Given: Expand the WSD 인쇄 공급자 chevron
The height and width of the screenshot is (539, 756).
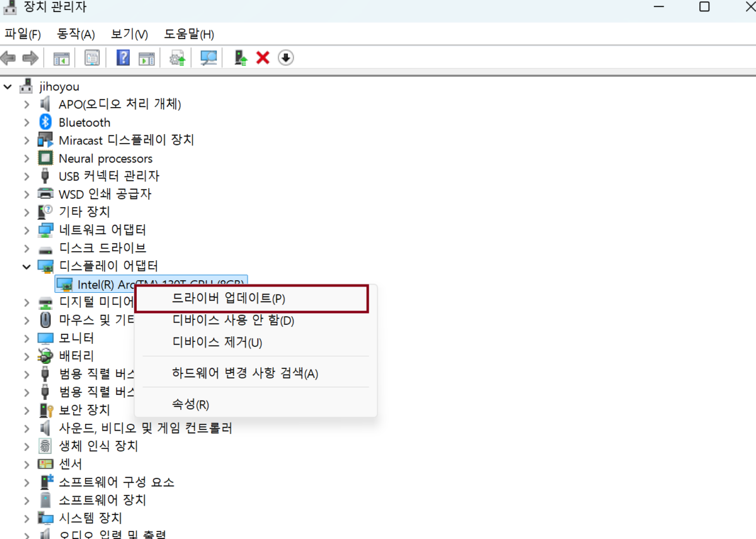Looking at the screenshot, I should point(26,194).
